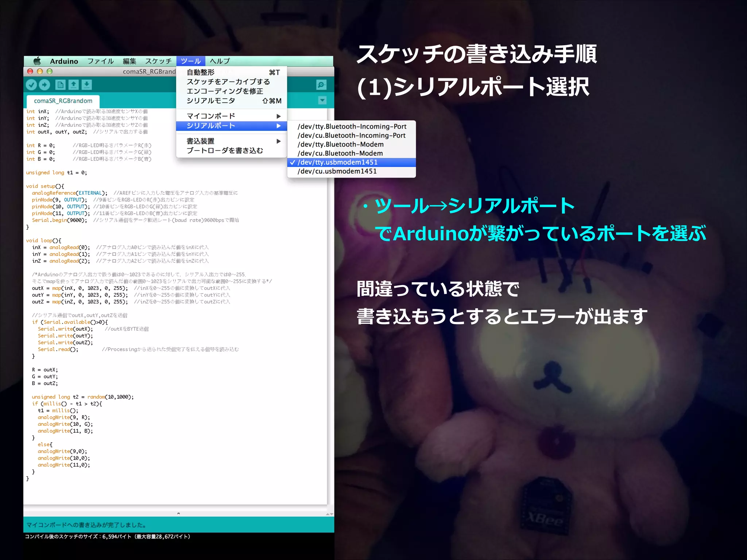Select /dev/tty.Bluetooth-Incoming-Port
The width and height of the screenshot is (747, 560).
click(x=352, y=127)
